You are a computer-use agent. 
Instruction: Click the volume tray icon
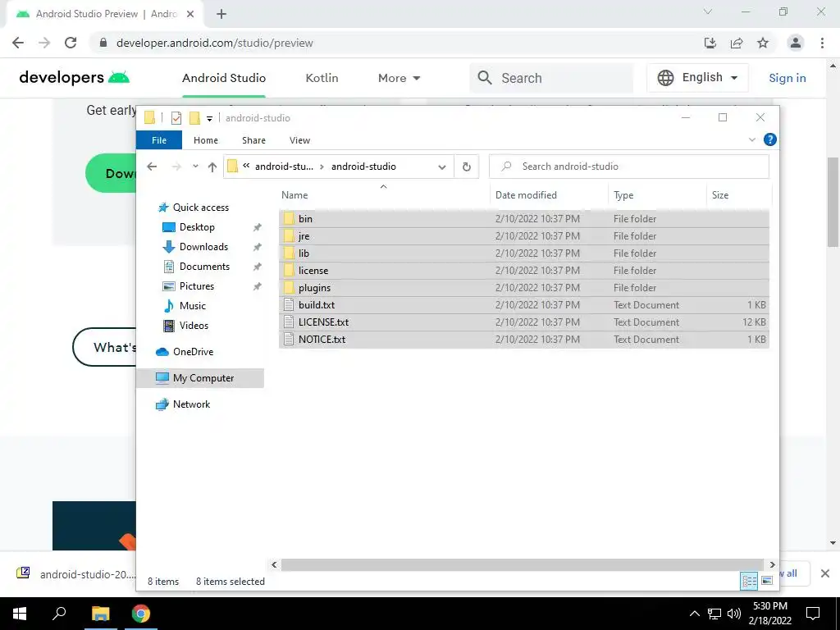[x=733, y=614]
